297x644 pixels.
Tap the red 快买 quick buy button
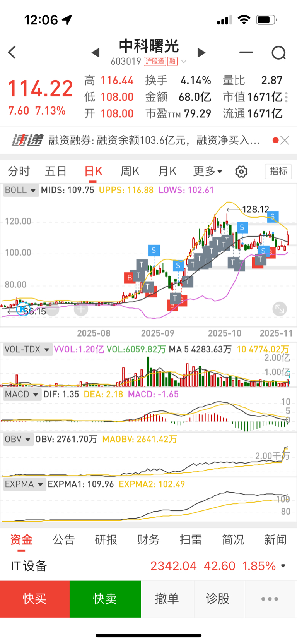[35, 599]
